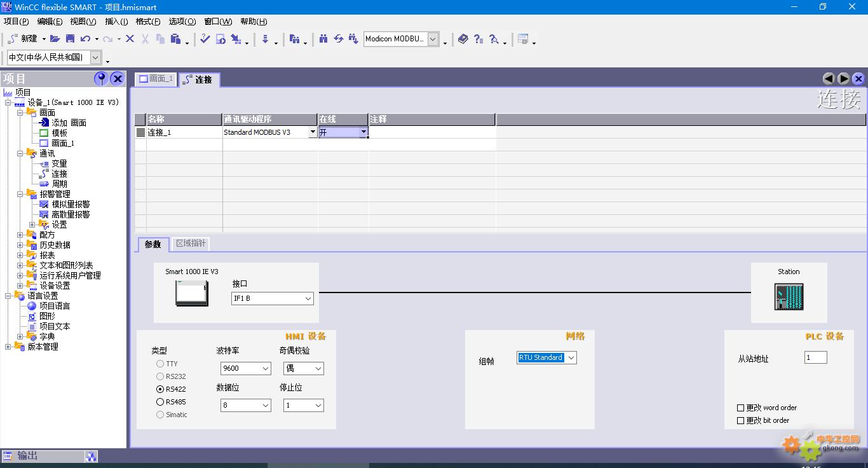Select the RS232 type radio button
Image resolution: width=868 pixels, height=468 pixels.
coord(160,376)
